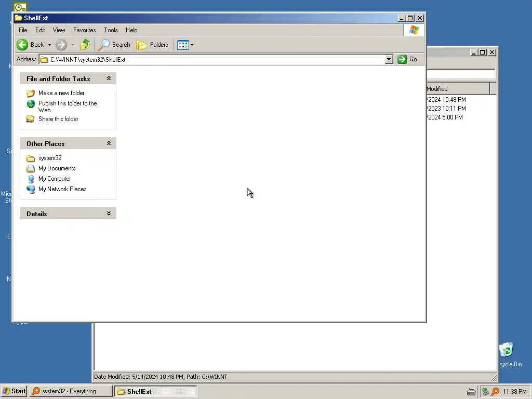532x399 pixels.
Task: Click the Go button
Action: tap(407, 59)
